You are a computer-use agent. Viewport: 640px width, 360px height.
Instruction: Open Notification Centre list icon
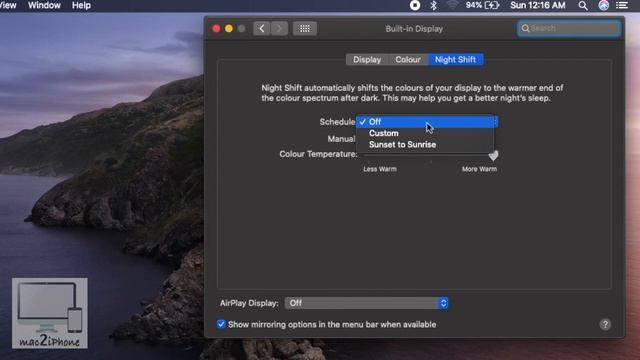622,5
